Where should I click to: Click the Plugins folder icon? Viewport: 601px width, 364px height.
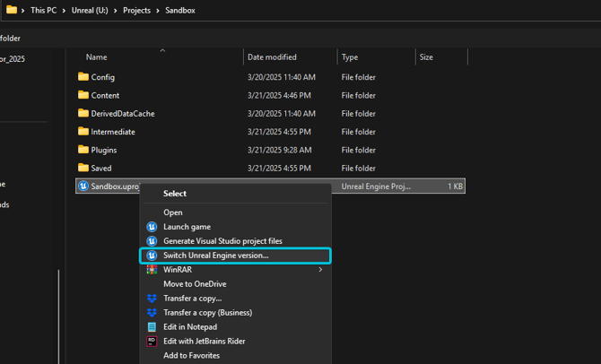[x=83, y=150]
